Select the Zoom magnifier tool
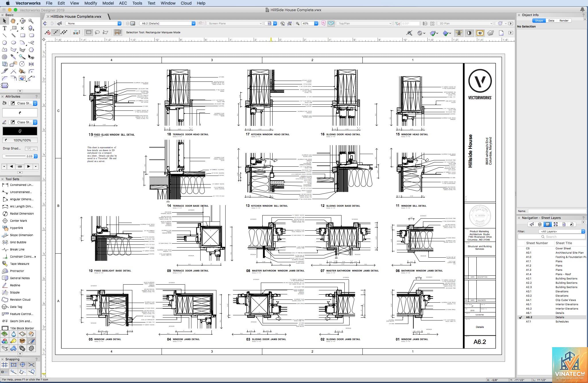Screen dimensions: 588x383 coord(31,21)
